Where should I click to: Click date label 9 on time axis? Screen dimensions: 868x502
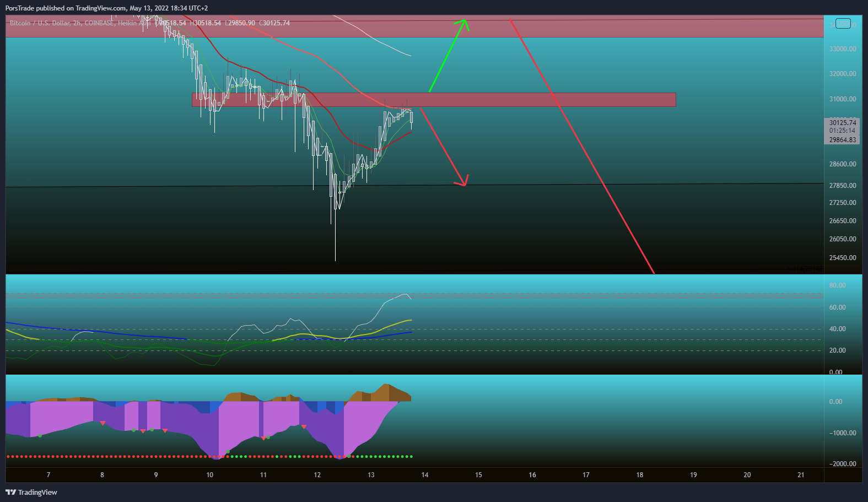click(x=156, y=475)
